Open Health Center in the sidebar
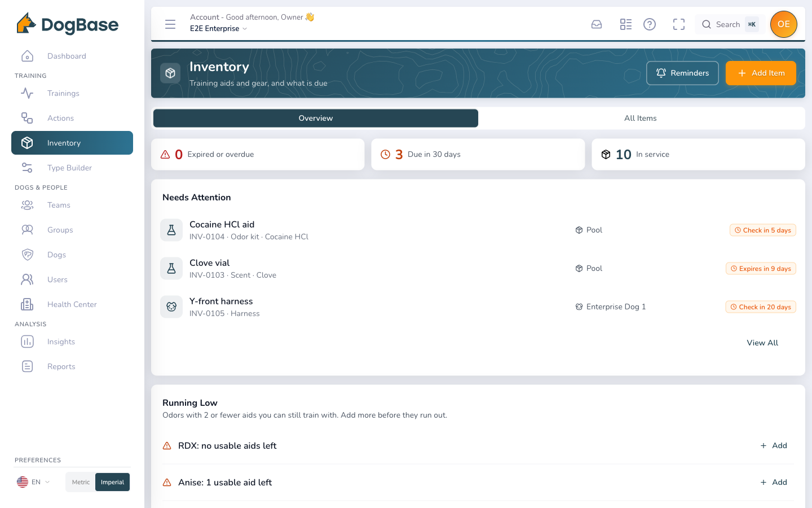The height and width of the screenshot is (508, 812). tap(72, 304)
